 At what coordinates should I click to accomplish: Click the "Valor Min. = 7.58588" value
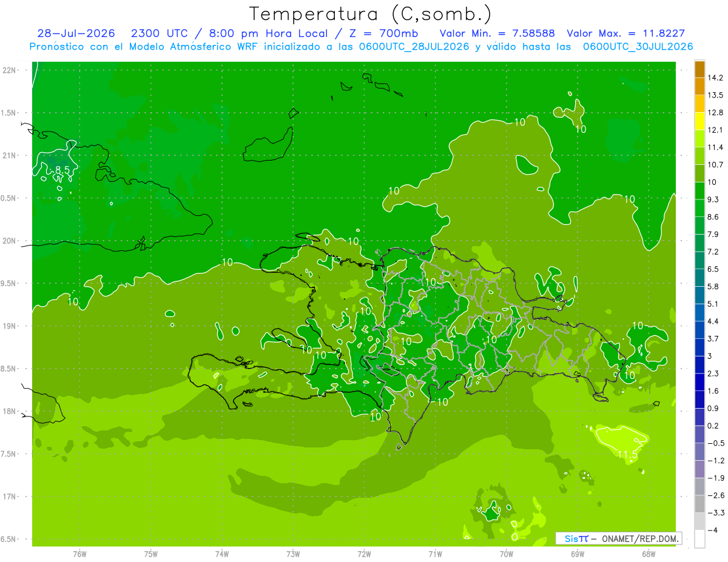(497, 33)
